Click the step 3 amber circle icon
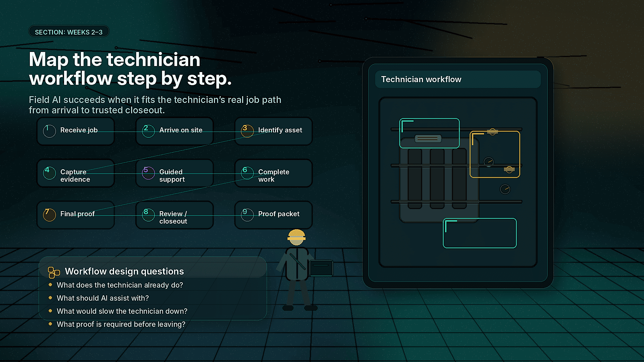Image resolution: width=644 pixels, height=362 pixels. pos(247,131)
